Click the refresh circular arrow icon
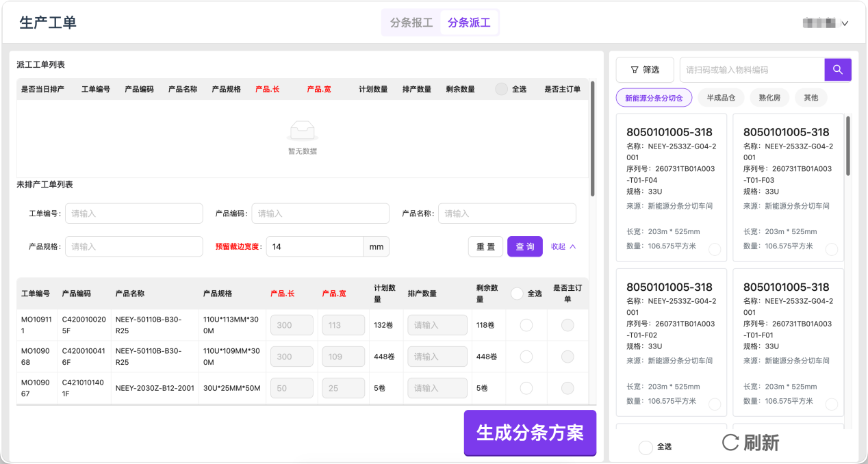868x464 pixels. [731, 443]
